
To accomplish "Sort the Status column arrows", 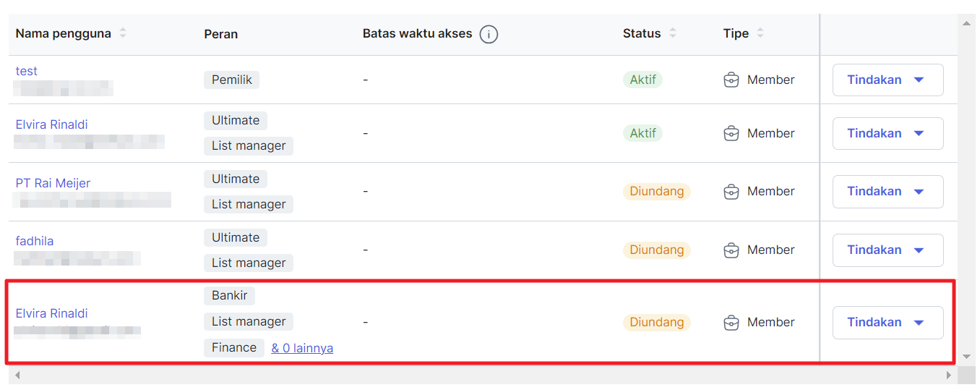I will click(673, 33).
